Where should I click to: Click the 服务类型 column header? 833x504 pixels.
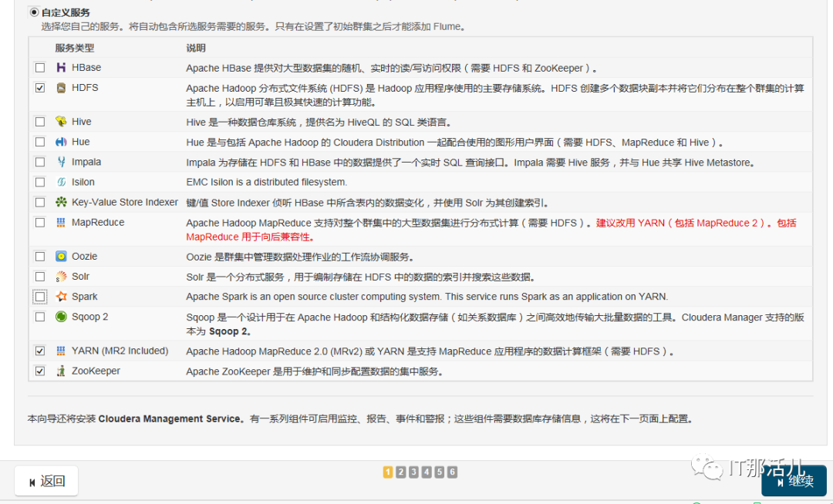click(74, 48)
